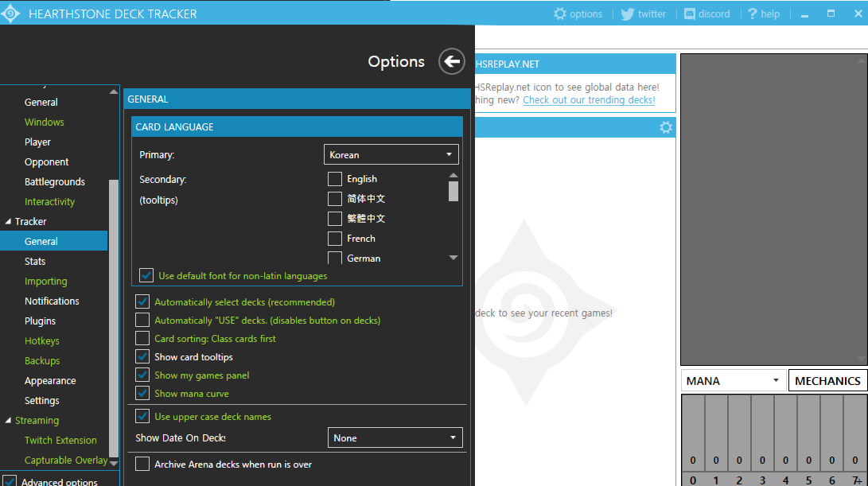
Task: Toggle Advanced options checkbox
Action: tap(10, 481)
